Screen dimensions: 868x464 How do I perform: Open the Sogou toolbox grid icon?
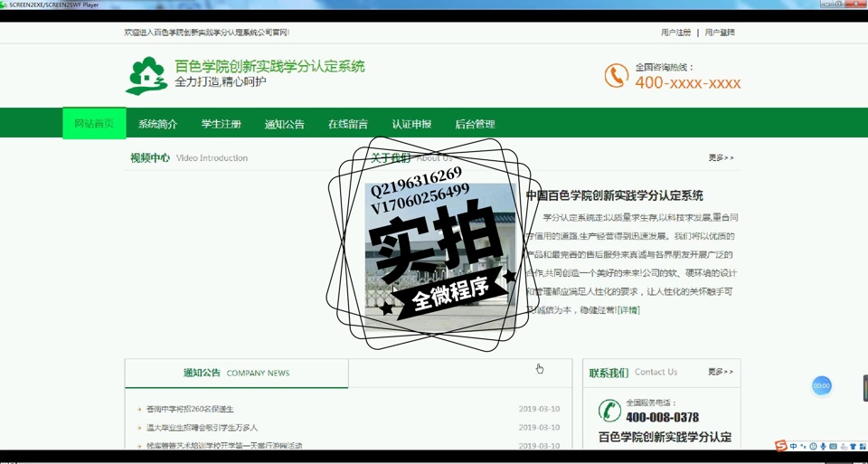tap(863, 446)
